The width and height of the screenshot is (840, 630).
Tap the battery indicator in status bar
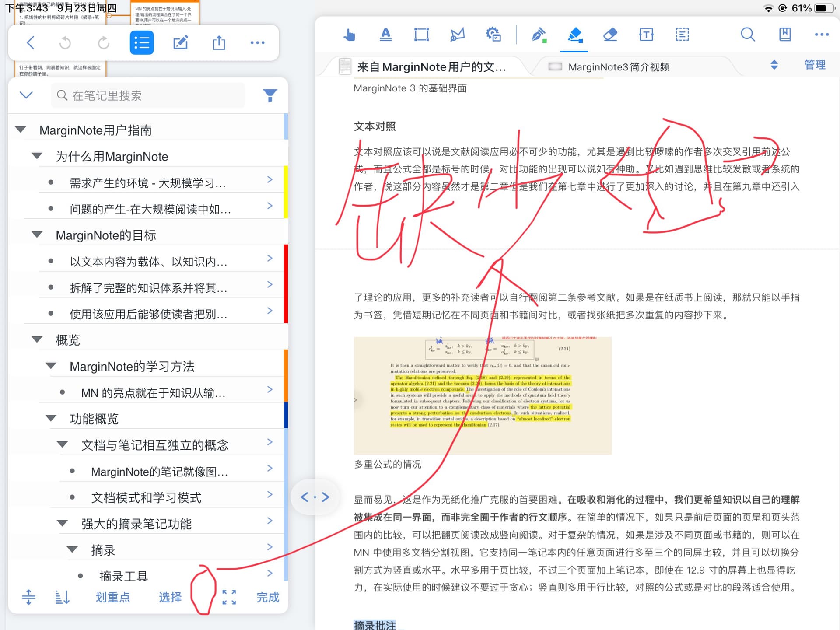tap(824, 8)
